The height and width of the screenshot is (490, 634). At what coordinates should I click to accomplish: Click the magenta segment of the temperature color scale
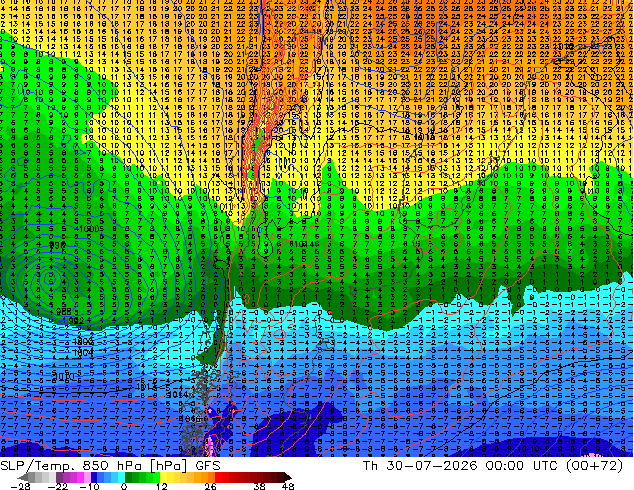tap(80, 477)
